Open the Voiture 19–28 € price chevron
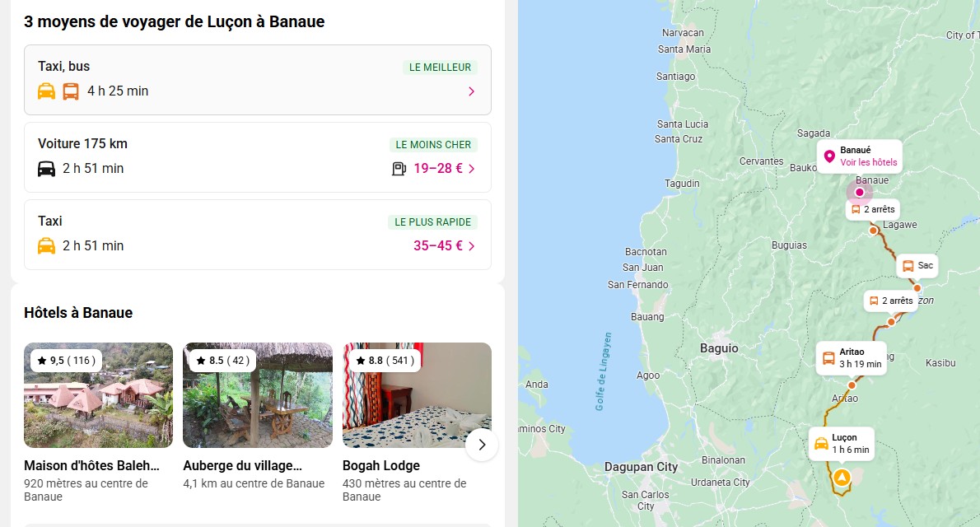 coord(471,169)
